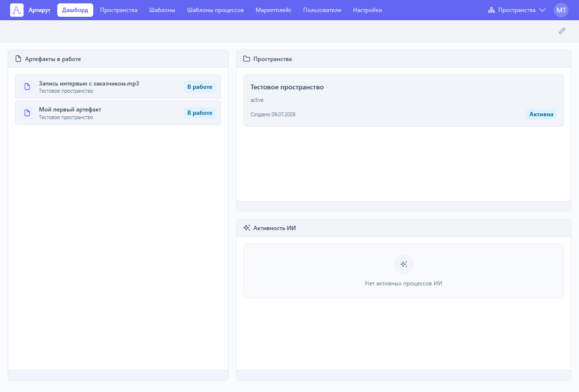Click the hierarchy icon beside Пространства in top bar
579x392 pixels.
point(491,10)
